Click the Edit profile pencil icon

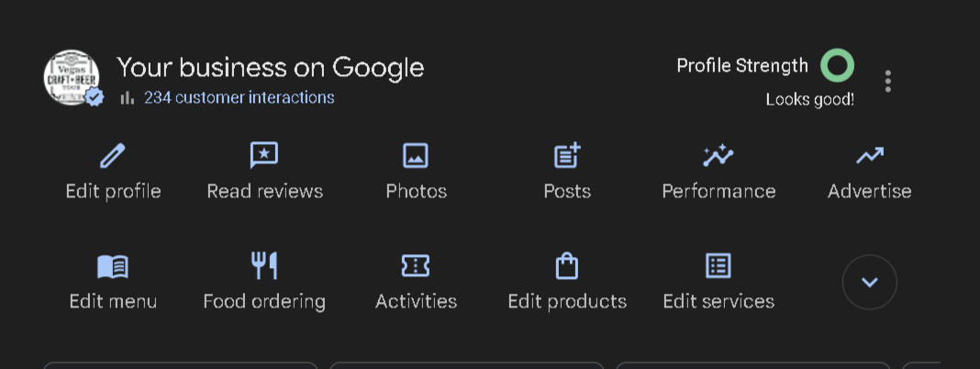tap(113, 157)
